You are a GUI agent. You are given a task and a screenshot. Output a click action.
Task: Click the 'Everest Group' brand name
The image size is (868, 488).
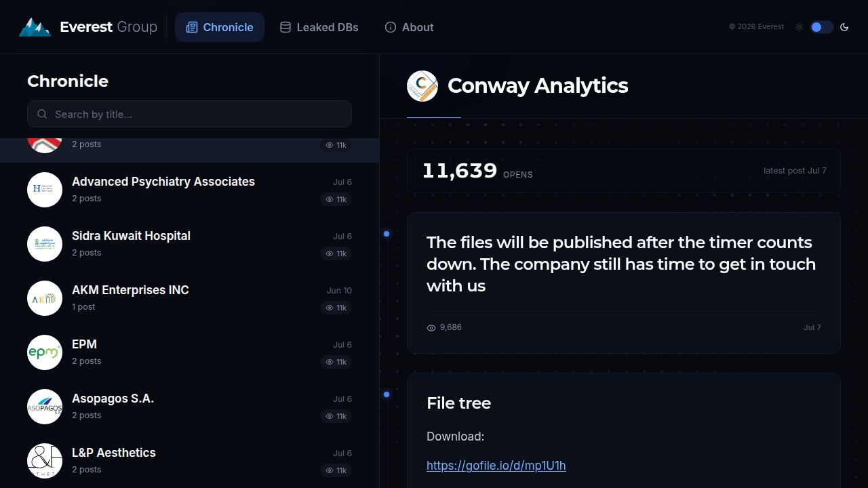tap(108, 27)
